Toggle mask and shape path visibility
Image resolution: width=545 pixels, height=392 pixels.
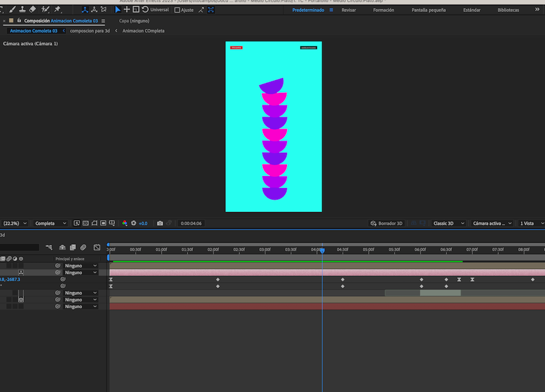coord(94,223)
